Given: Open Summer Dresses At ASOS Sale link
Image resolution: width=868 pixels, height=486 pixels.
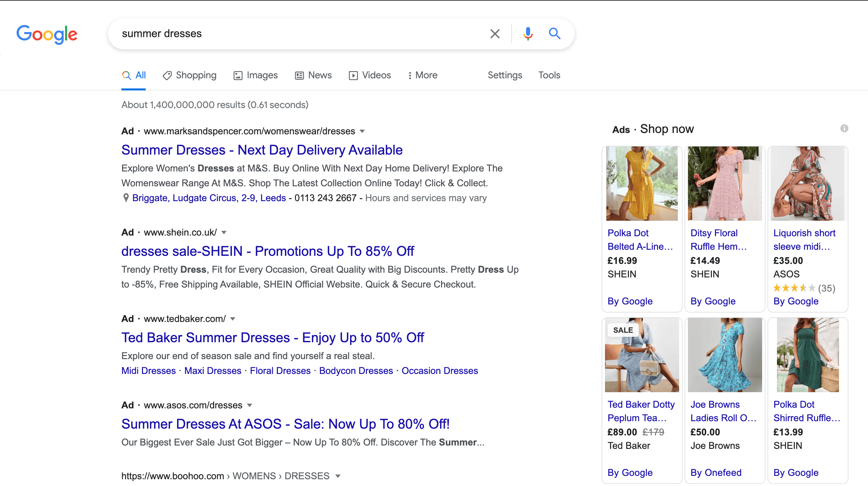Looking at the screenshot, I should [286, 424].
